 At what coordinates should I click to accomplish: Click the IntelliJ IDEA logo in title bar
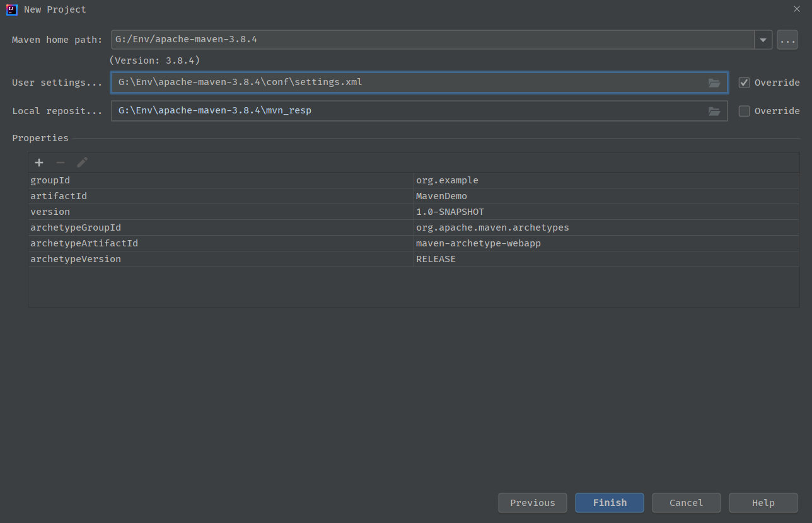pyautogui.click(x=11, y=9)
